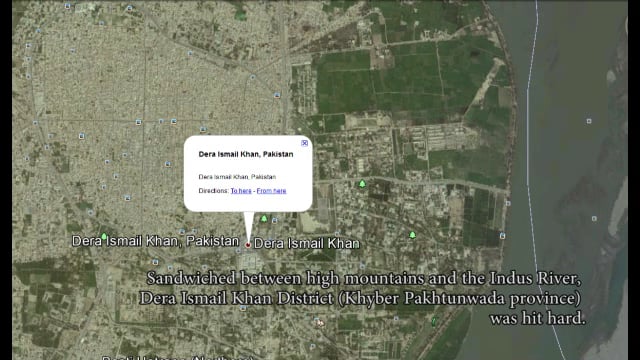Open 'From here' directions link
The height and width of the screenshot is (360, 640).
pos(271,191)
